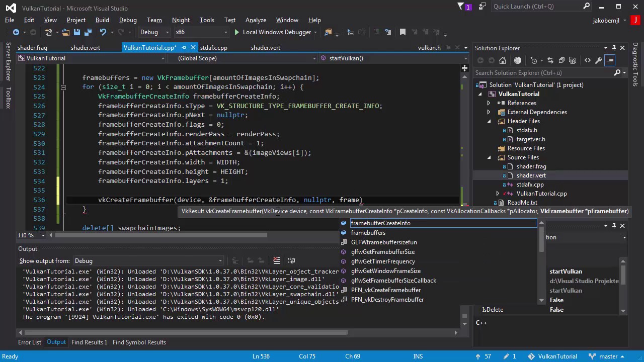Open the Build menu

pyautogui.click(x=102, y=20)
